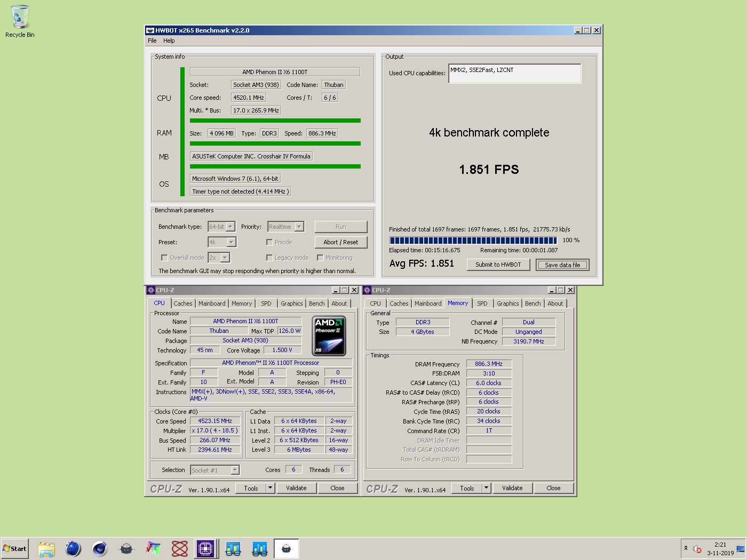747x560 pixels.
Task: Click the pinned cat-gauge x265 taskbar icon
Action: [x=126, y=548]
